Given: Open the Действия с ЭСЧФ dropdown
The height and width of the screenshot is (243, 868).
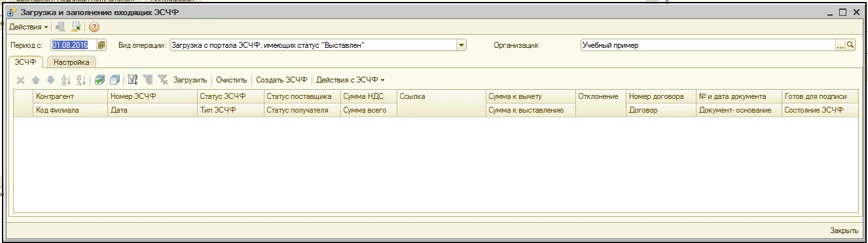Looking at the screenshot, I should point(350,80).
